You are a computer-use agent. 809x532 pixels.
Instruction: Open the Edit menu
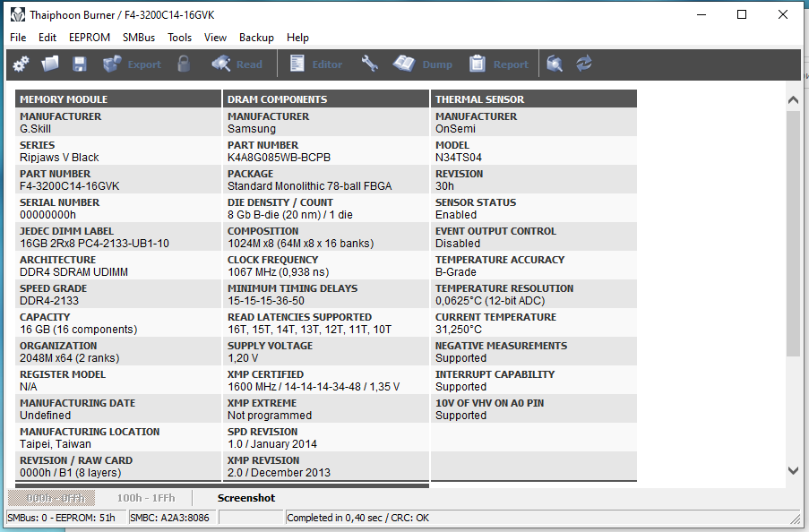click(x=47, y=38)
